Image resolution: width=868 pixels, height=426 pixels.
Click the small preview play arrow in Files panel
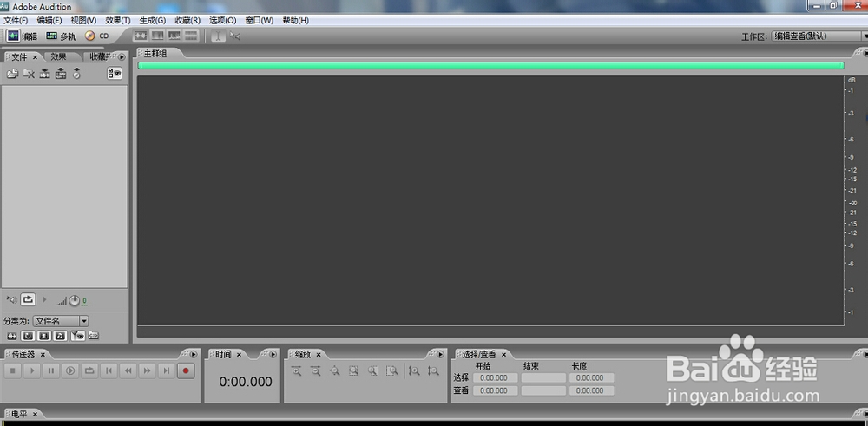click(x=45, y=300)
